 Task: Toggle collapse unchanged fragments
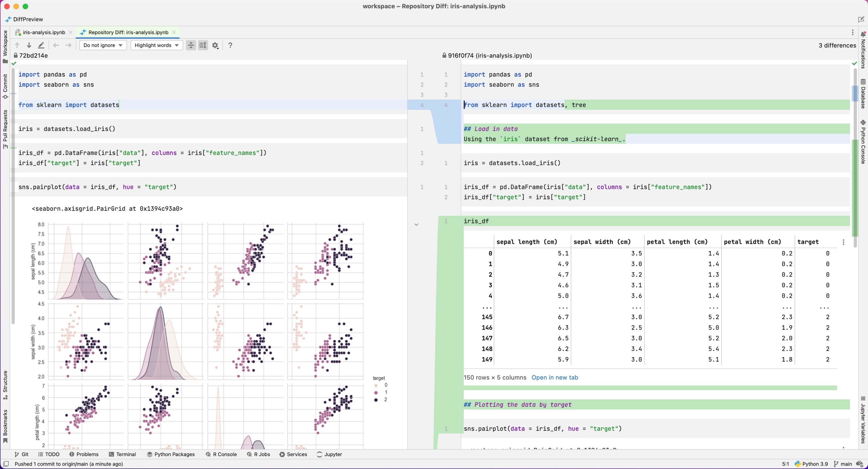(x=191, y=45)
